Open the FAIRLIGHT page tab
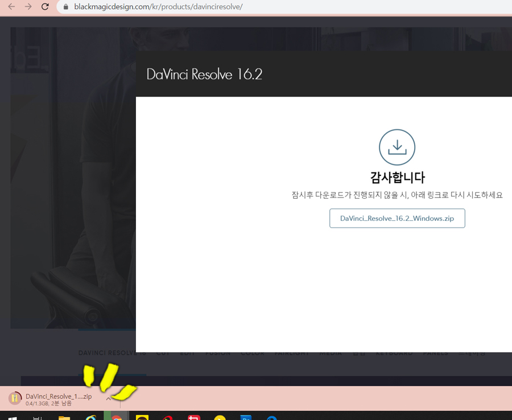 coord(292,353)
